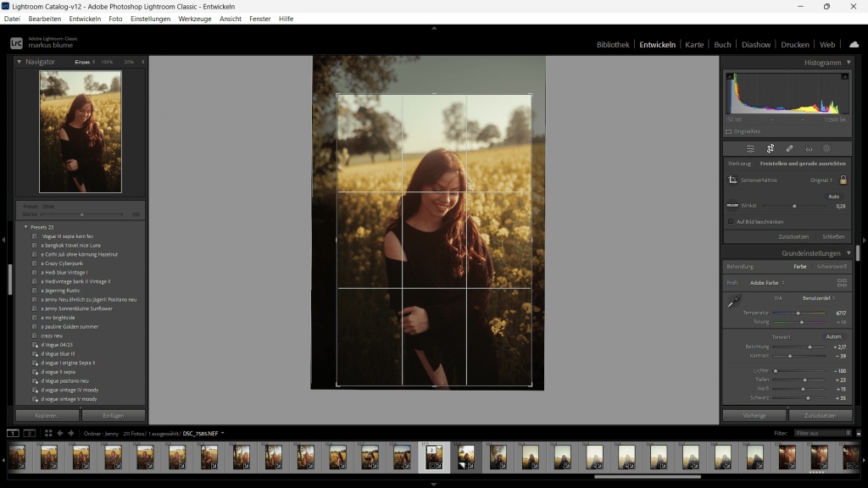Enable 'Auf Bild beschränken' checkbox

[x=731, y=222]
